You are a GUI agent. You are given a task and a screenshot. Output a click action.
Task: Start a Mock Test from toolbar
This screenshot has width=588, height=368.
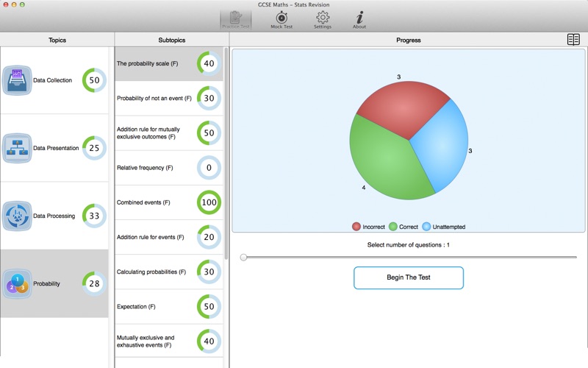(282, 20)
